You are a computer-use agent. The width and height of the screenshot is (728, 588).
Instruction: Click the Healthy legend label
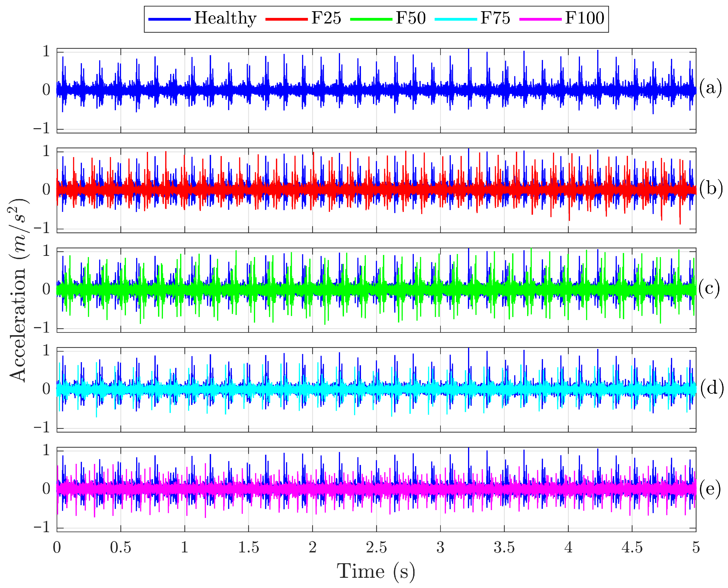click(225, 19)
